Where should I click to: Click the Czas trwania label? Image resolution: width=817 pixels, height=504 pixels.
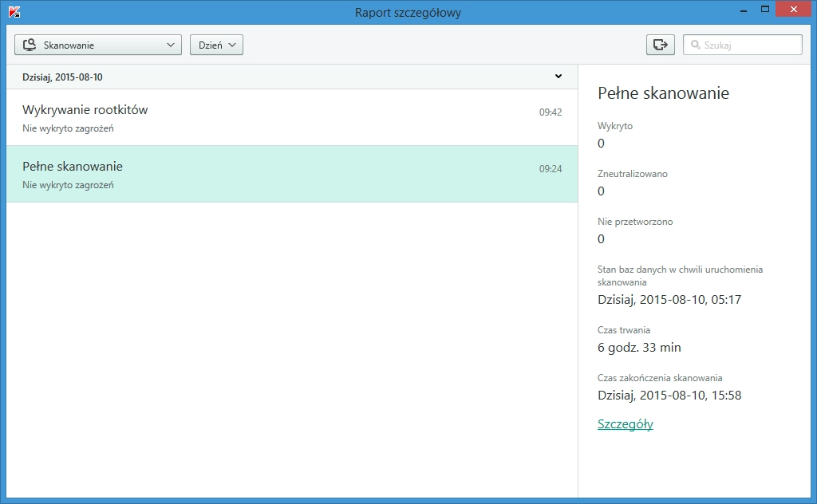624,330
